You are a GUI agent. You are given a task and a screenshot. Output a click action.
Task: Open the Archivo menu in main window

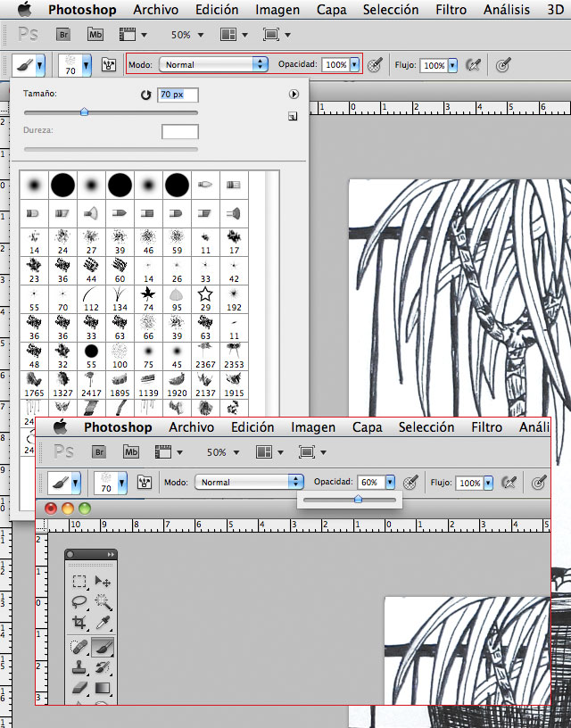(x=155, y=10)
